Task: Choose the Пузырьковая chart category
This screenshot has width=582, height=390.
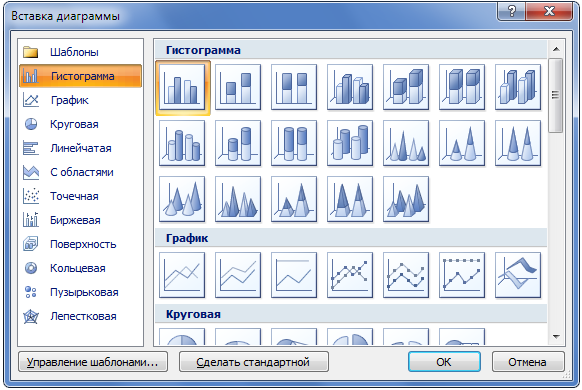Action: click(x=81, y=292)
